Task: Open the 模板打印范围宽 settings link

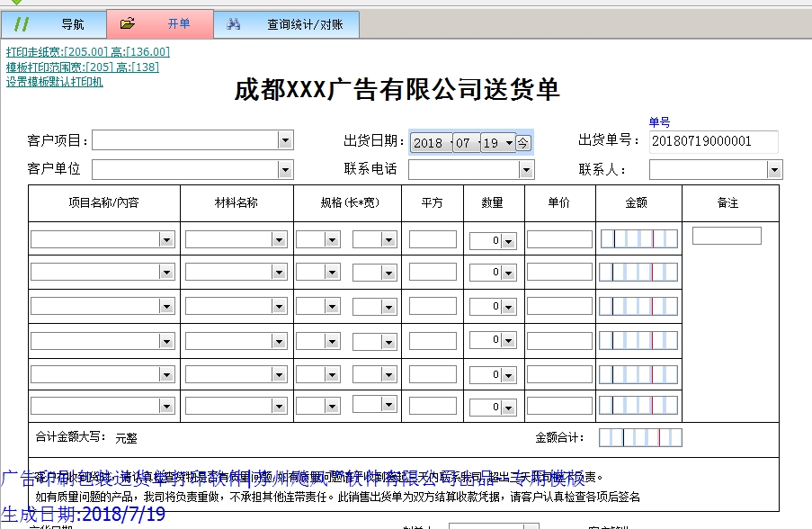Action: (x=83, y=67)
